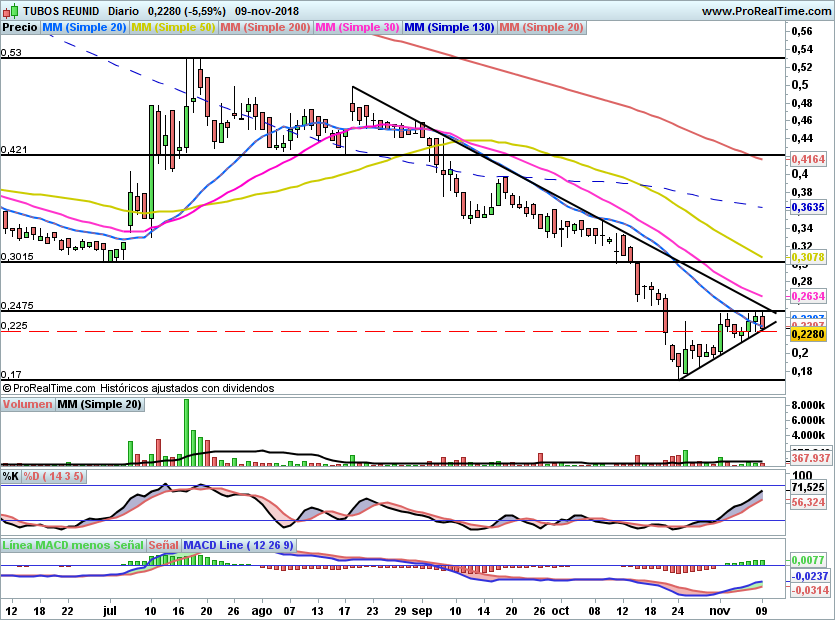Select the %K stochastic label
The width and height of the screenshot is (835, 620).
(x=11, y=476)
